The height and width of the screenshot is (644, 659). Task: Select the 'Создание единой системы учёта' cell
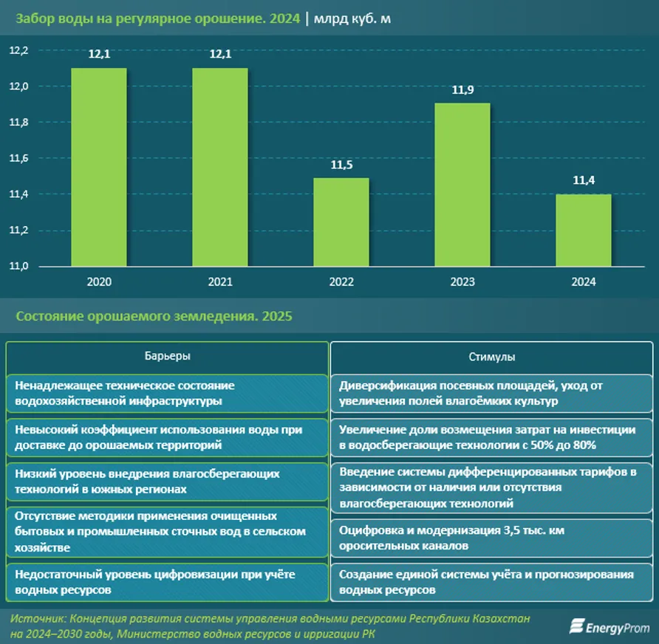click(491, 582)
